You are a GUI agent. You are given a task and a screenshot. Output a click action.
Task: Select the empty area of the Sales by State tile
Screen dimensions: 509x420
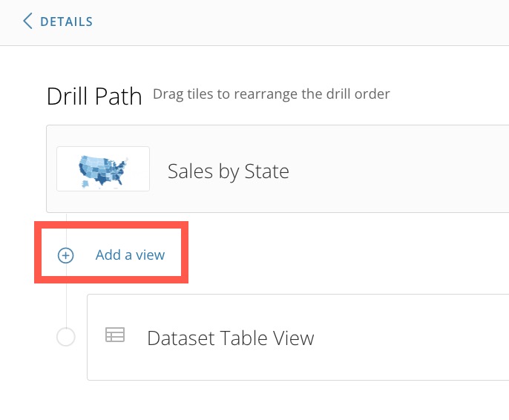point(399,168)
